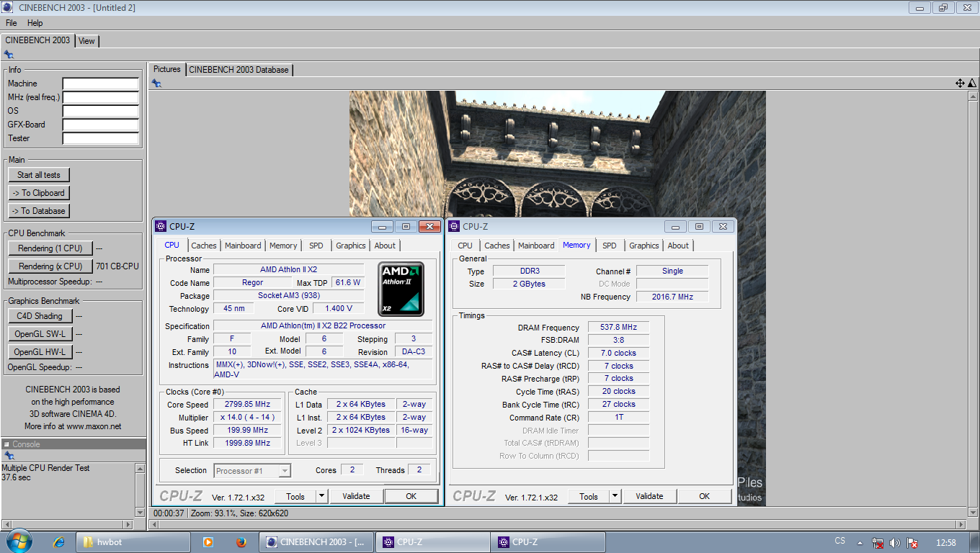Open Firefox from the taskbar

pos(241,542)
